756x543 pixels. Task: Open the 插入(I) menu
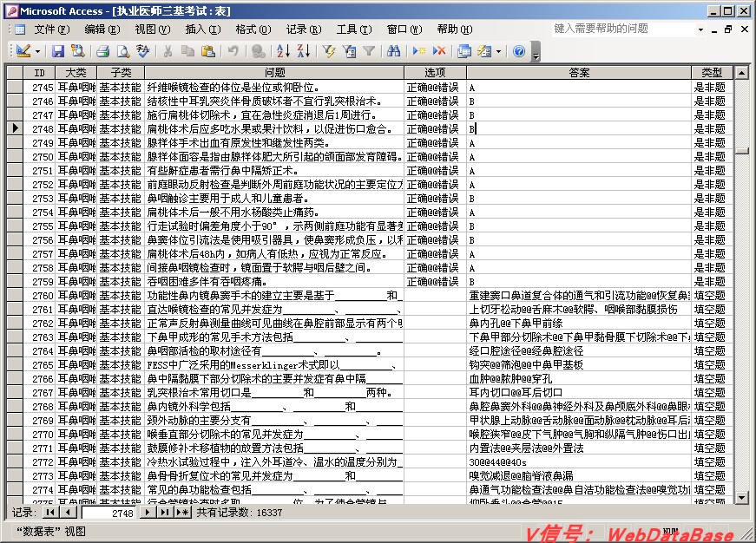pos(203,29)
